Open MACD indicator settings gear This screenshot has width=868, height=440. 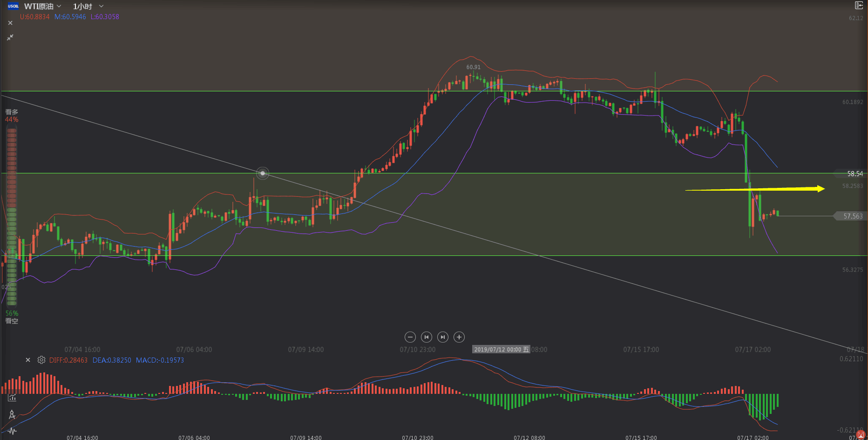[x=41, y=360]
